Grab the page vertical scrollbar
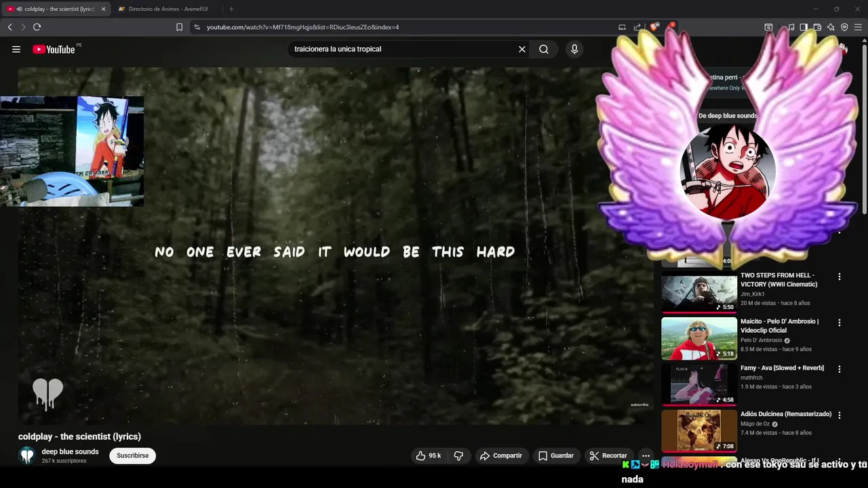The height and width of the screenshot is (488, 868). [864, 129]
